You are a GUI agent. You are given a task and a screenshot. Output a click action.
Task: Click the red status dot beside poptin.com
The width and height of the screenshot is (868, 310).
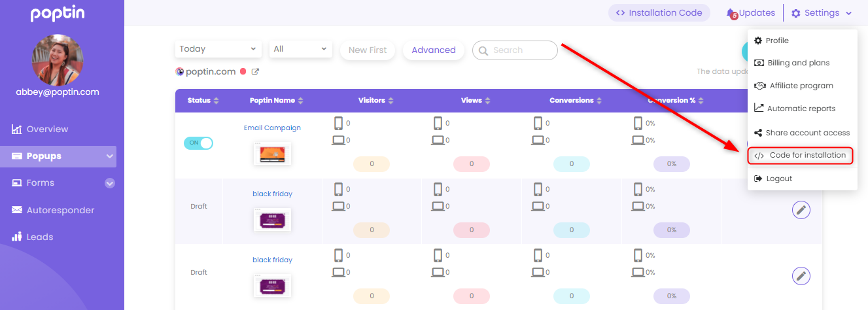click(x=243, y=72)
